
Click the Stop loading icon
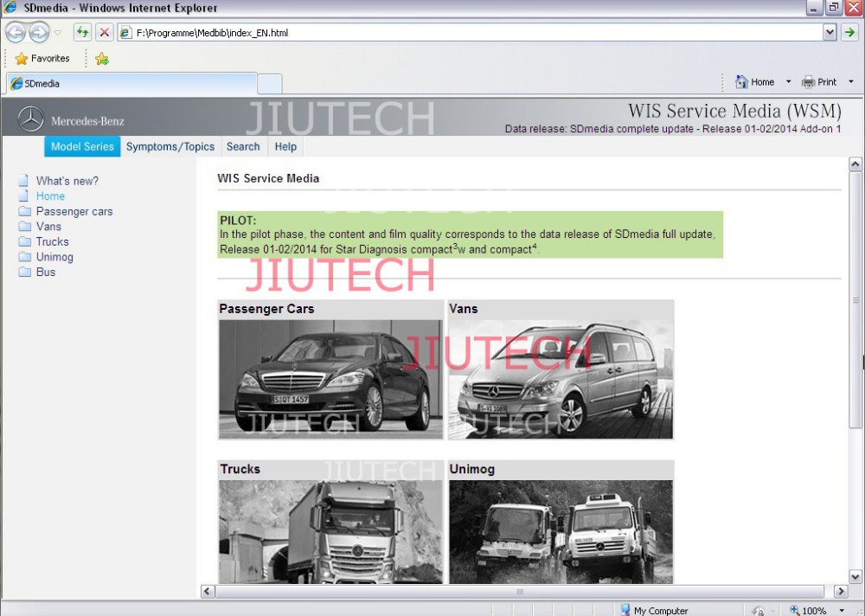click(104, 33)
